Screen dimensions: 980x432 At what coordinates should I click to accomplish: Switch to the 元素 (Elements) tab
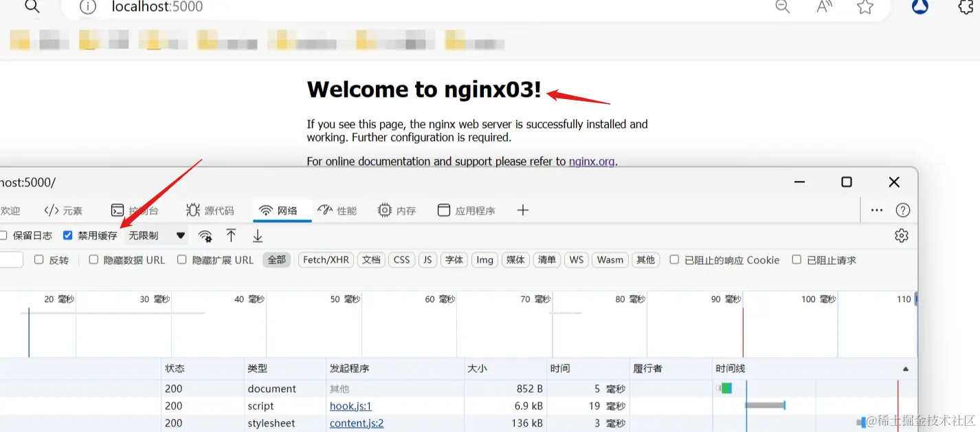click(63, 210)
